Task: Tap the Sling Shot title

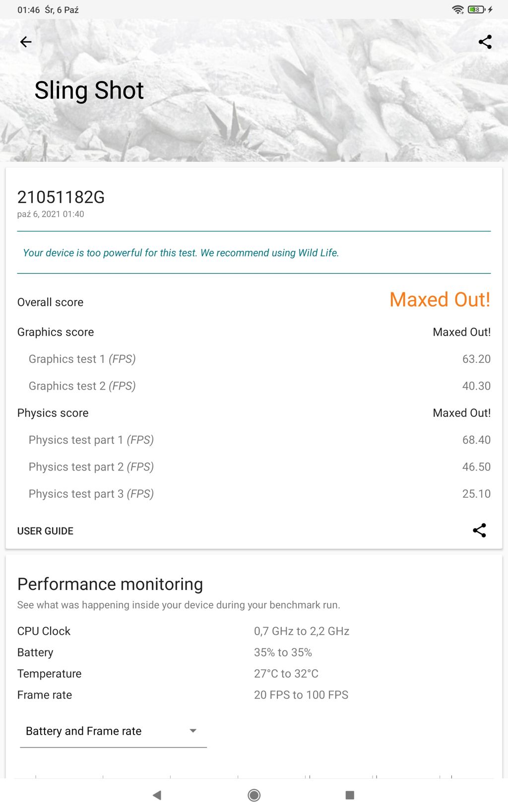Action: (89, 91)
